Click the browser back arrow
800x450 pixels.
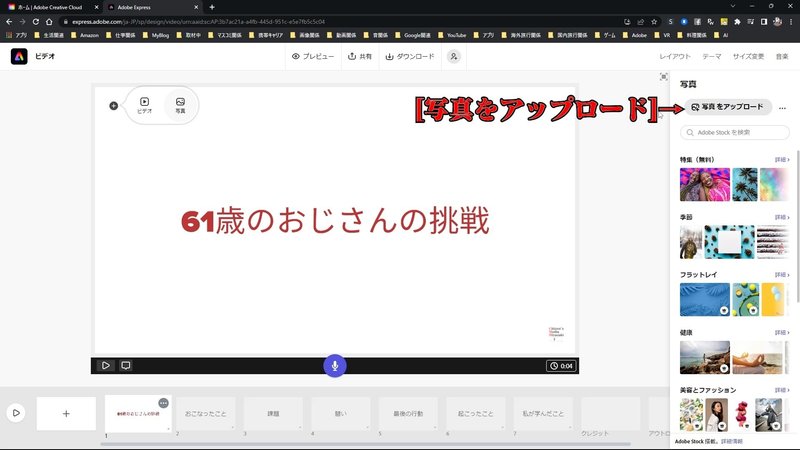9,21
